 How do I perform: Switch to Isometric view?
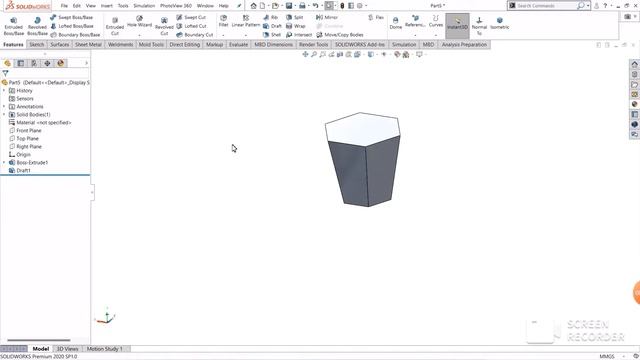pyautogui.click(x=500, y=23)
